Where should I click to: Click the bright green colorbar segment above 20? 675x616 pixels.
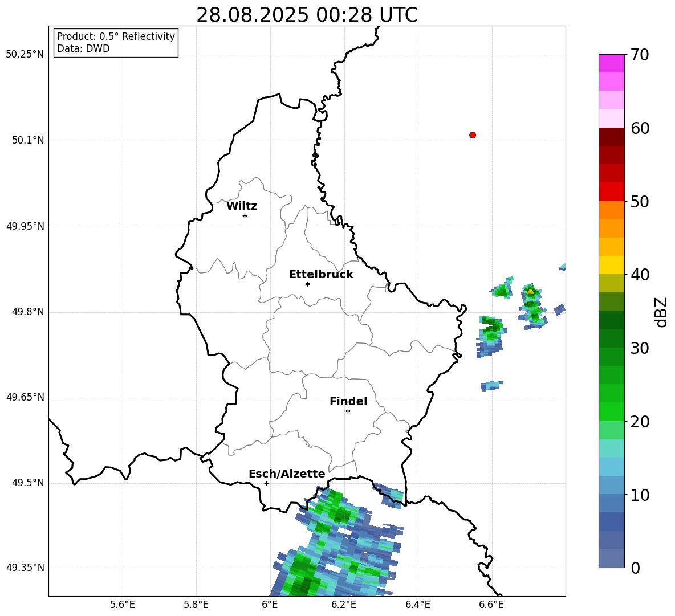click(x=611, y=411)
